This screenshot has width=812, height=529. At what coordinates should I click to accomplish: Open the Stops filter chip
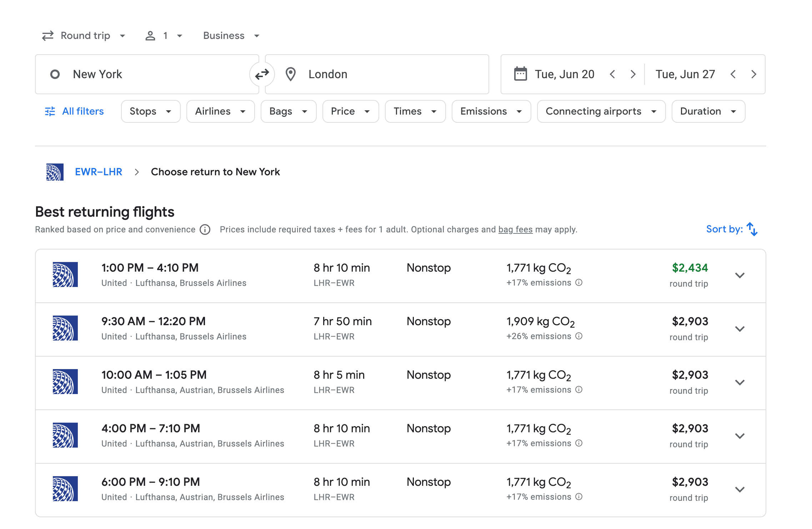point(150,111)
